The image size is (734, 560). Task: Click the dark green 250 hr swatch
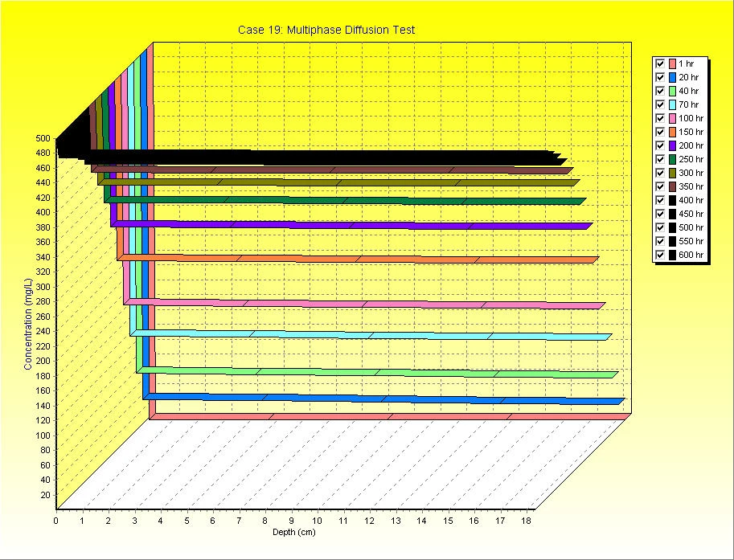(x=672, y=159)
